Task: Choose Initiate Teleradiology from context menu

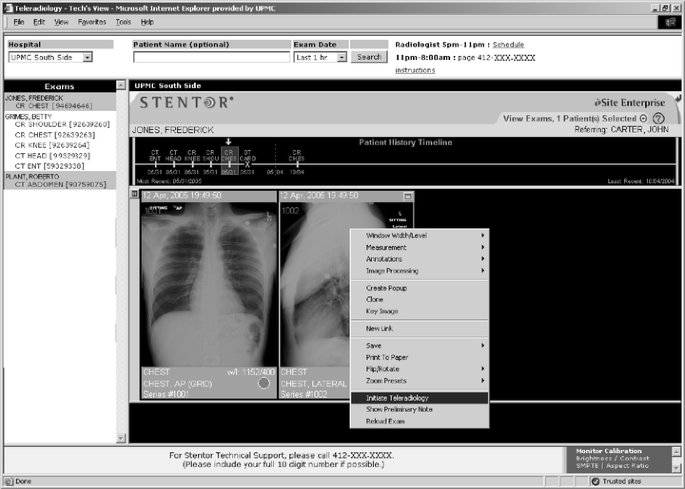Action: tap(420, 398)
